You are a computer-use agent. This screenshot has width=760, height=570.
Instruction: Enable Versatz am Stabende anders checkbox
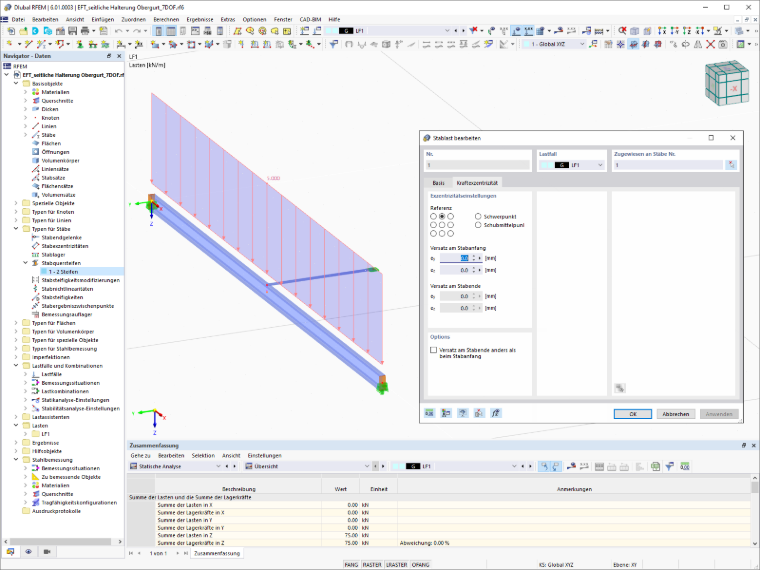click(433, 349)
